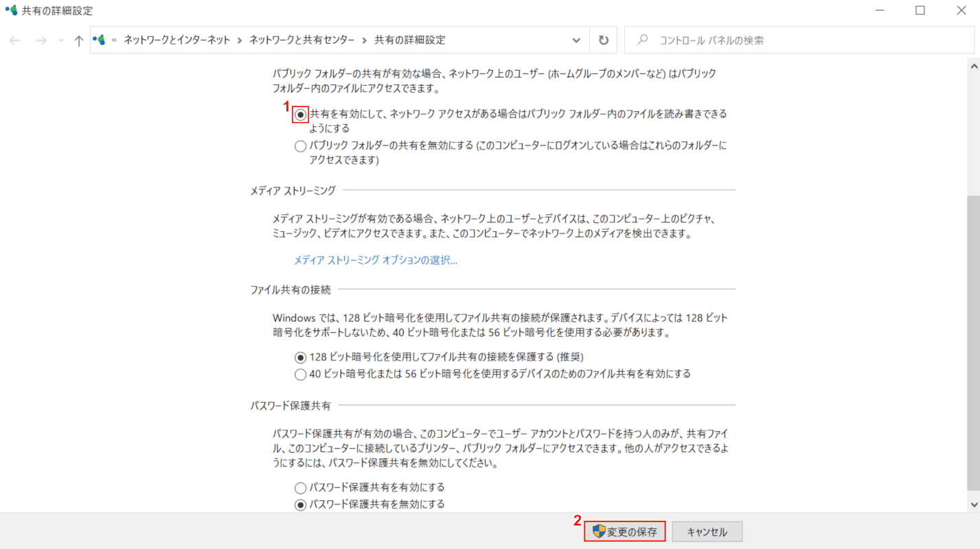Open メディア ストリーミング オプションの選択 link
This screenshot has height=549, width=980.
click(x=376, y=260)
